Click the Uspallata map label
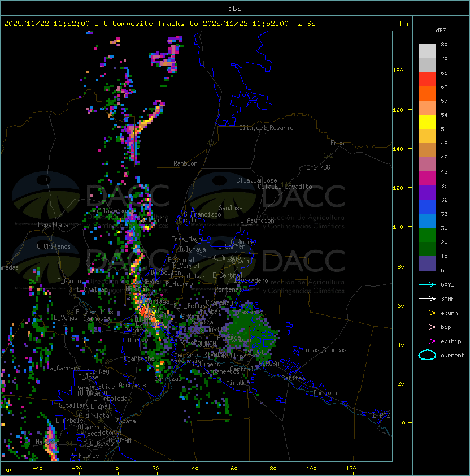The height and width of the screenshot is (476, 470). [x=53, y=225]
